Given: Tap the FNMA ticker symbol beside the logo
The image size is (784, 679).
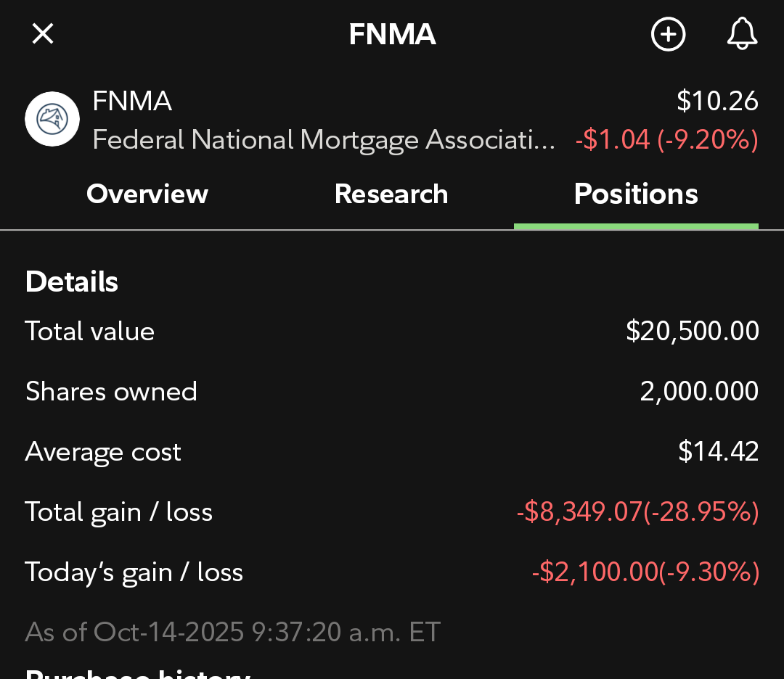Looking at the screenshot, I should (x=132, y=102).
